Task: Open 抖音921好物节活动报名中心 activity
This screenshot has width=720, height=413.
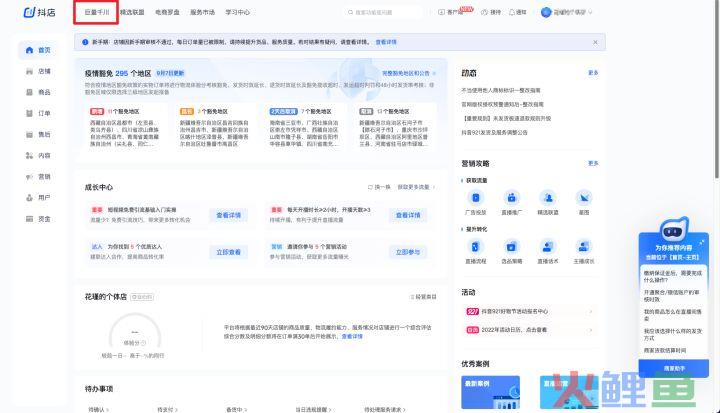Action: tap(530, 311)
